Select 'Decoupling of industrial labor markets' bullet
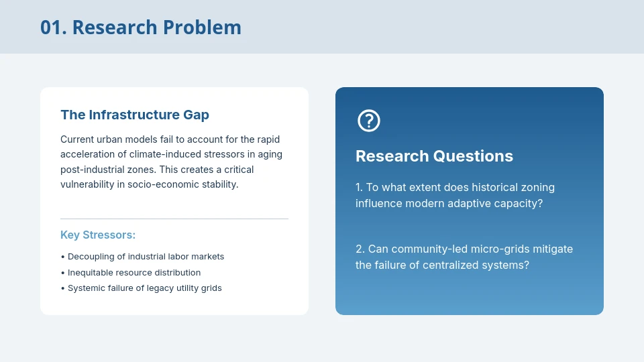Screen dimensions: 644x362 [146, 257]
